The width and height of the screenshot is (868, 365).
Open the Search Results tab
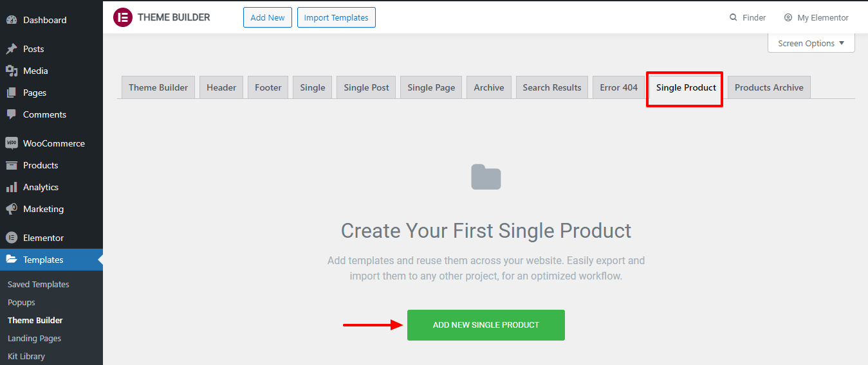(x=552, y=87)
